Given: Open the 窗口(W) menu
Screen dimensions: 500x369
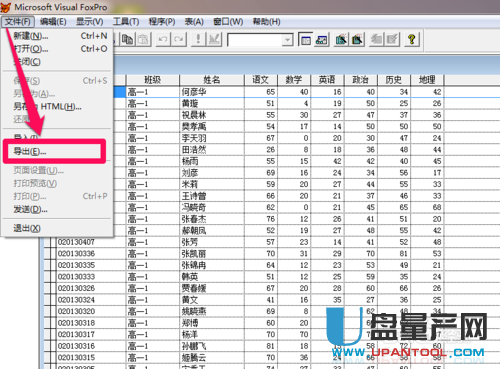Looking at the screenshot, I should (x=228, y=22).
